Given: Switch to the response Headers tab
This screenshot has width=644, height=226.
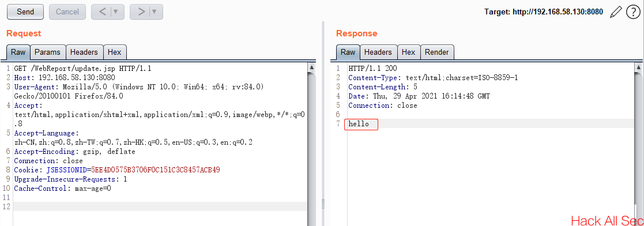Looking at the screenshot, I should [378, 52].
